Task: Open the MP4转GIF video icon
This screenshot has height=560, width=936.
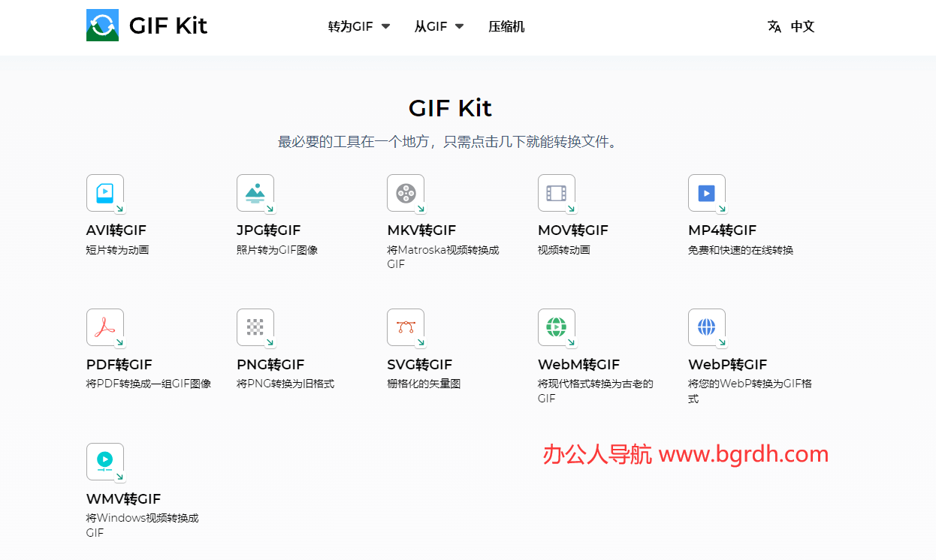Action: [x=707, y=193]
